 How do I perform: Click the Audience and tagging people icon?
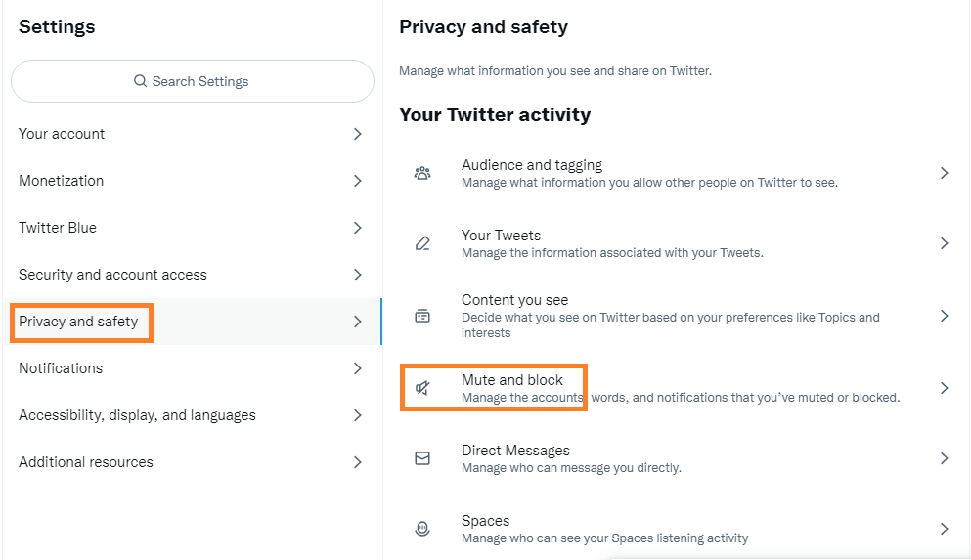click(x=422, y=173)
